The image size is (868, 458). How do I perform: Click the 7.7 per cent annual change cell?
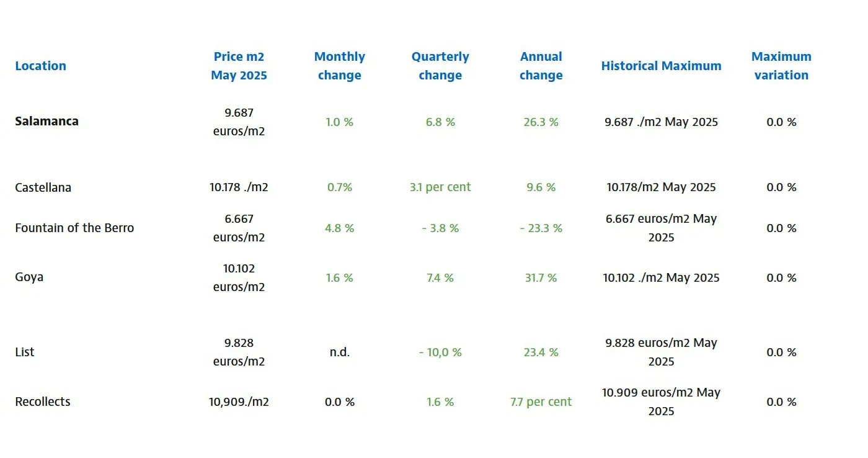click(541, 402)
